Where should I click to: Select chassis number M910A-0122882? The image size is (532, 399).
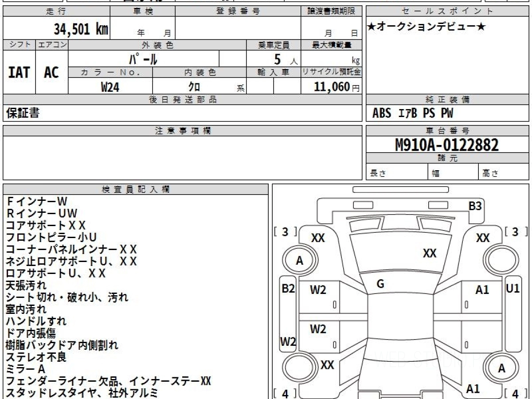click(447, 145)
